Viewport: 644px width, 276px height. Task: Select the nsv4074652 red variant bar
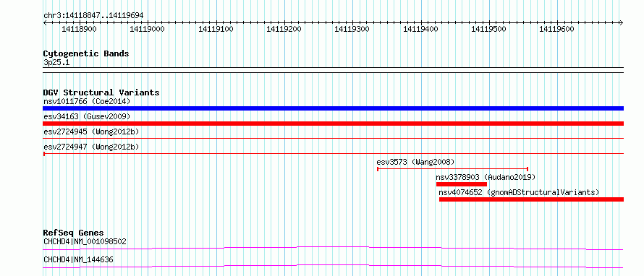pyautogui.click(x=531, y=199)
